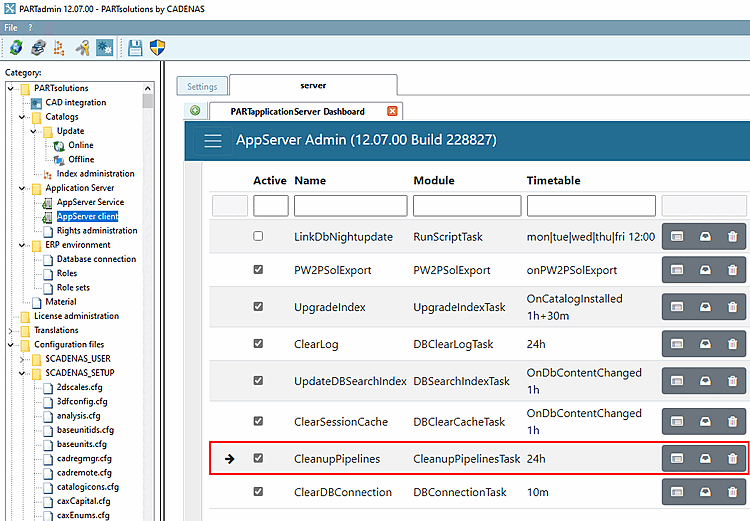The height and width of the screenshot is (521, 750).
Task: Select the server tab
Action: click(313, 85)
